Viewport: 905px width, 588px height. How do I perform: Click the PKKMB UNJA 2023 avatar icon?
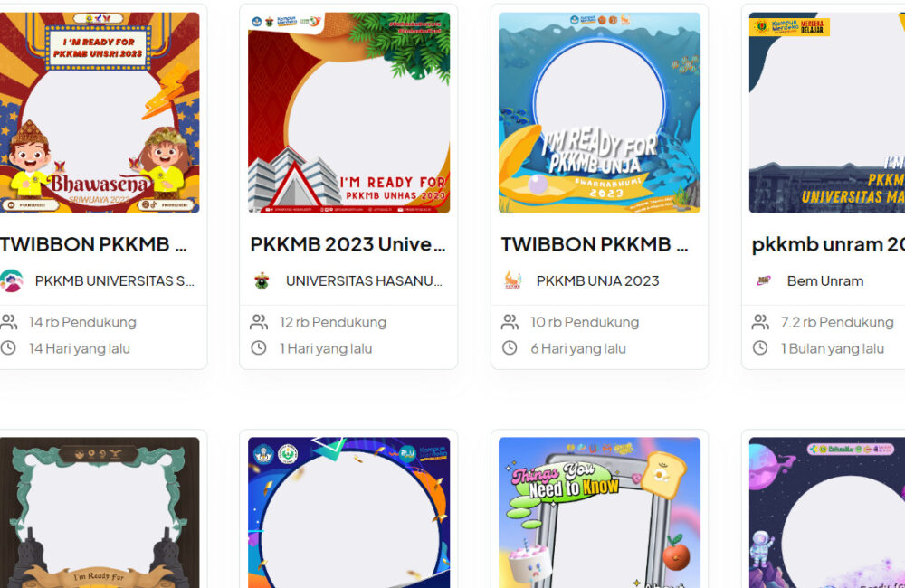click(x=512, y=281)
